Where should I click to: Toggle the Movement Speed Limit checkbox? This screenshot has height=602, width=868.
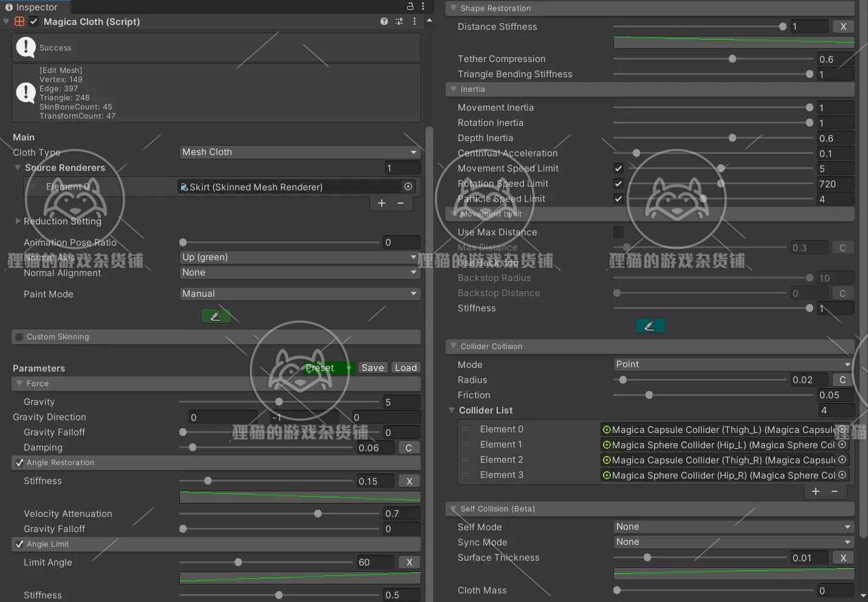(618, 168)
